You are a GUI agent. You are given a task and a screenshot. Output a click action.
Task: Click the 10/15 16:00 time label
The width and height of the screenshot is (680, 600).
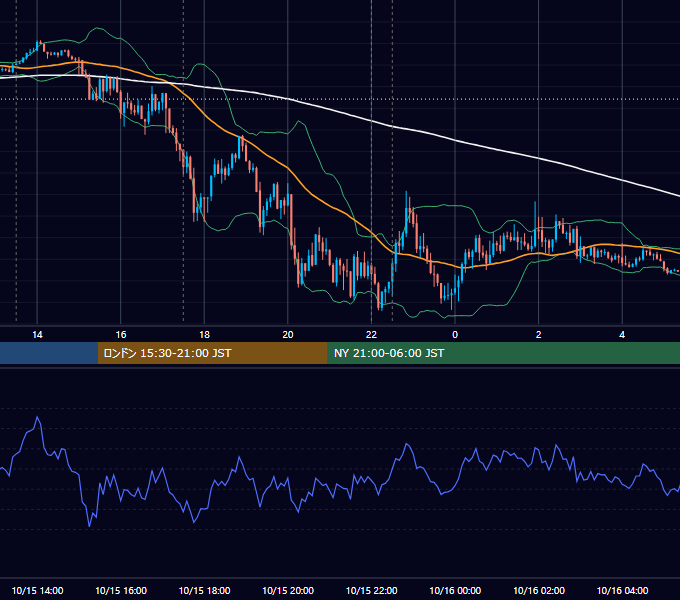tap(121, 590)
